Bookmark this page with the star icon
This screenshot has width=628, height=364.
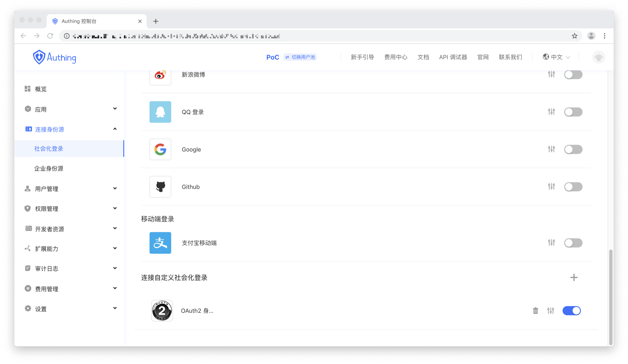point(574,36)
